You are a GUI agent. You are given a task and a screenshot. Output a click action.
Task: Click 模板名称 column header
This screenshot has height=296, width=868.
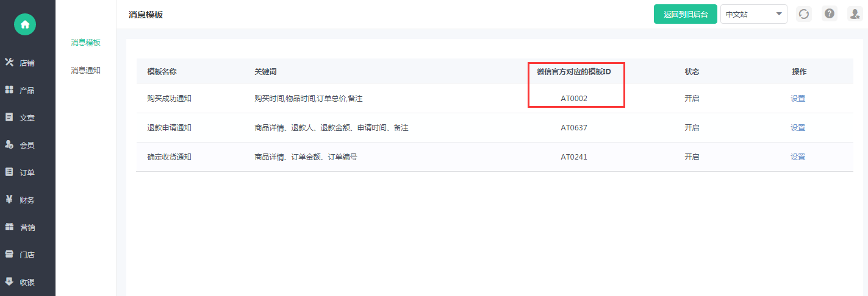tap(162, 71)
